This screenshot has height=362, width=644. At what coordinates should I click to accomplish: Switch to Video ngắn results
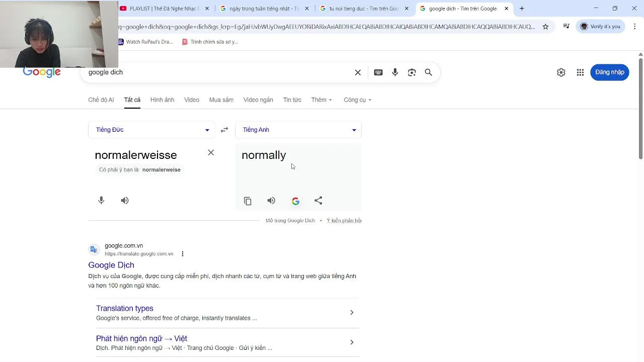pos(258,100)
